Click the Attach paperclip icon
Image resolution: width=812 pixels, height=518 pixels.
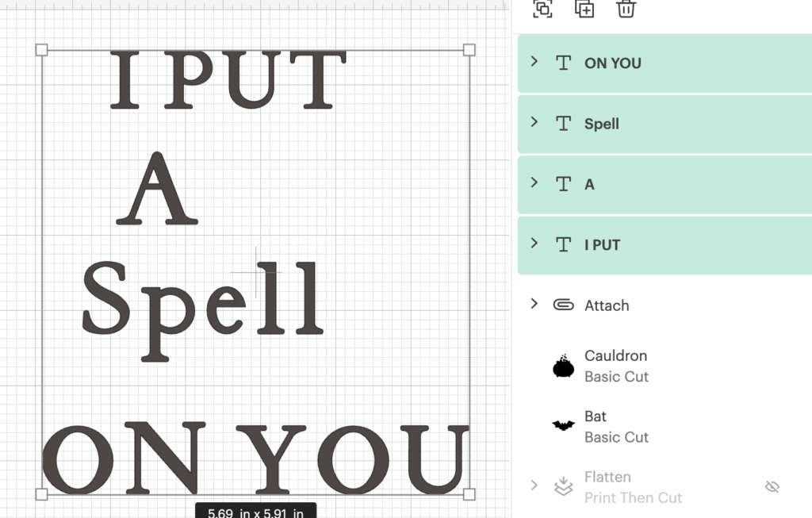[563, 305]
